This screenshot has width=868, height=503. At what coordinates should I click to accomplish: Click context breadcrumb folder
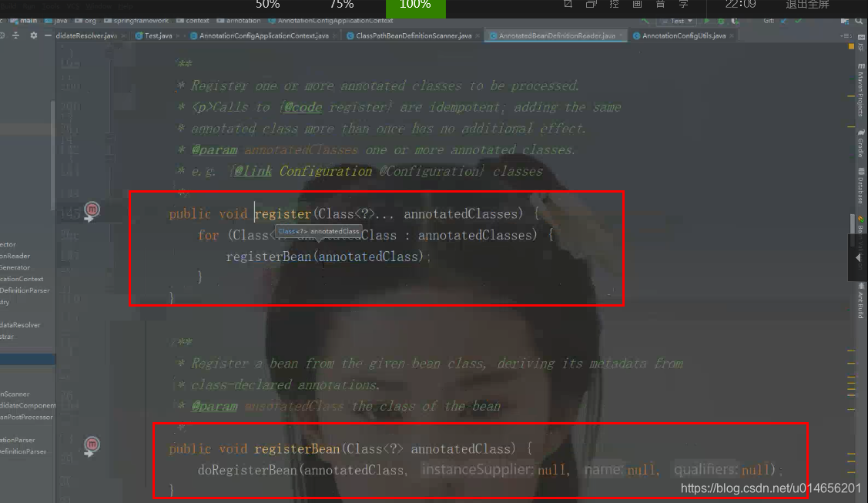point(193,21)
